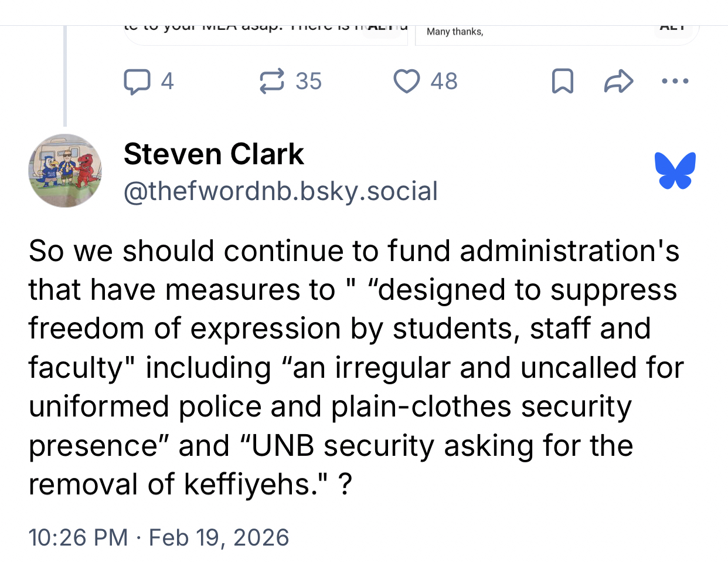Open Steven Clark's profile avatar
This screenshot has width=728, height=562.
(x=65, y=171)
